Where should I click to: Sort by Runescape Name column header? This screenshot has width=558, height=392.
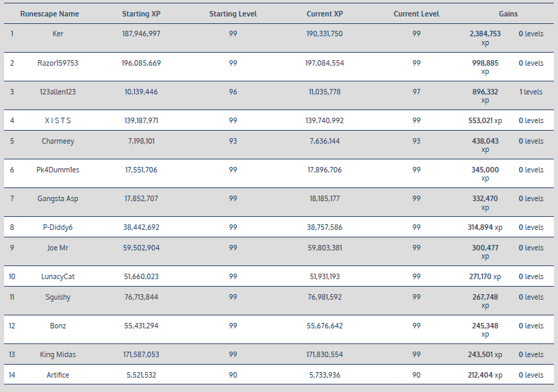coord(49,14)
